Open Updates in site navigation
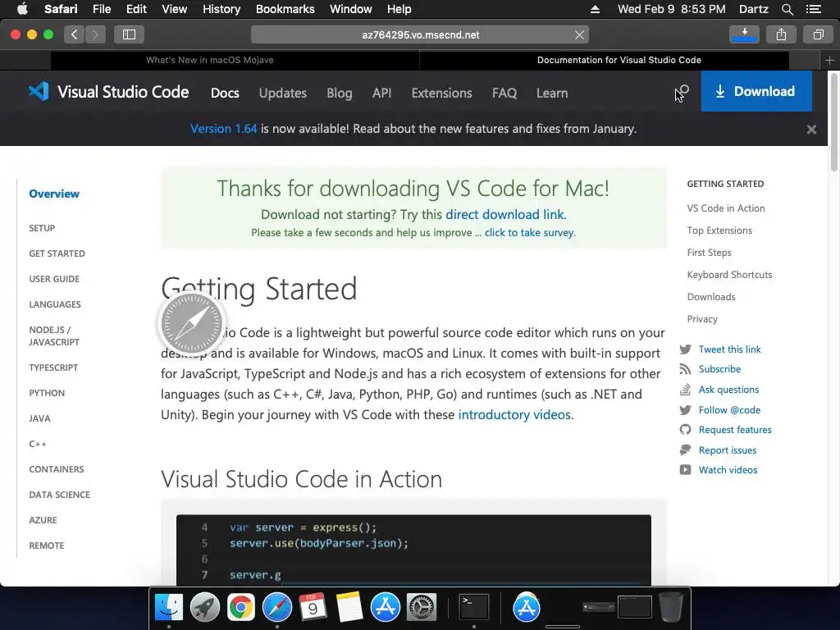Image resolution: width=840 pixels, height=630 pixels. (x=283, y=94)
